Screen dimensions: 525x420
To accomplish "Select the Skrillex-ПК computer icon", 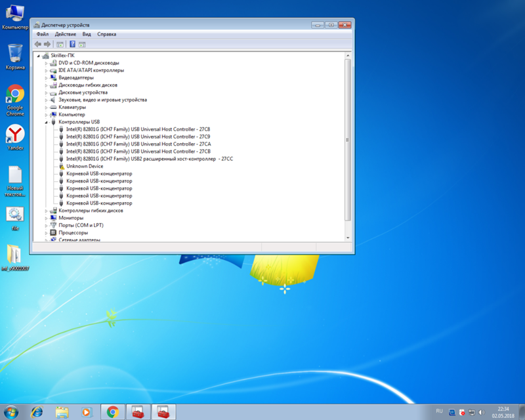I will coord(45,55).
